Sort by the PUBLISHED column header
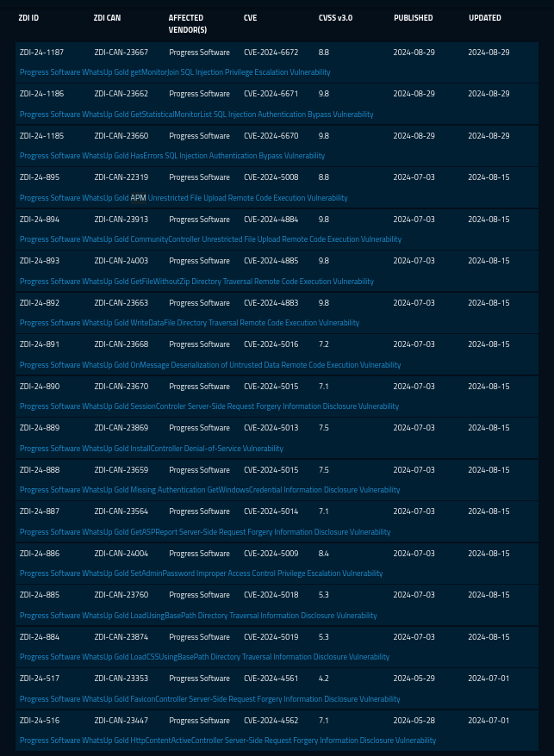 point(414,18)
